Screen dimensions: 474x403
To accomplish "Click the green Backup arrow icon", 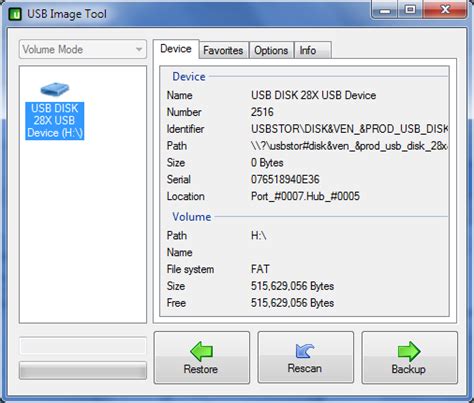I will pos(409,351).
